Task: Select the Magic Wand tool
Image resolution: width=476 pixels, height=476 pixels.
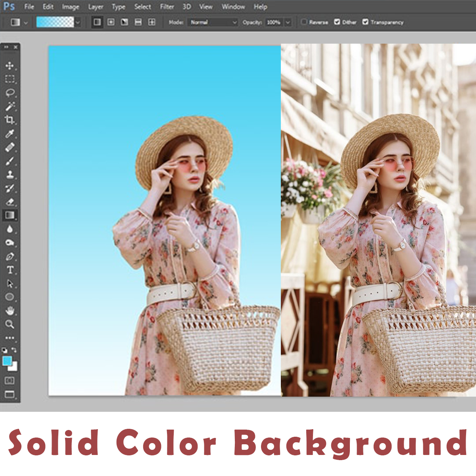Action: click(10, 106)
